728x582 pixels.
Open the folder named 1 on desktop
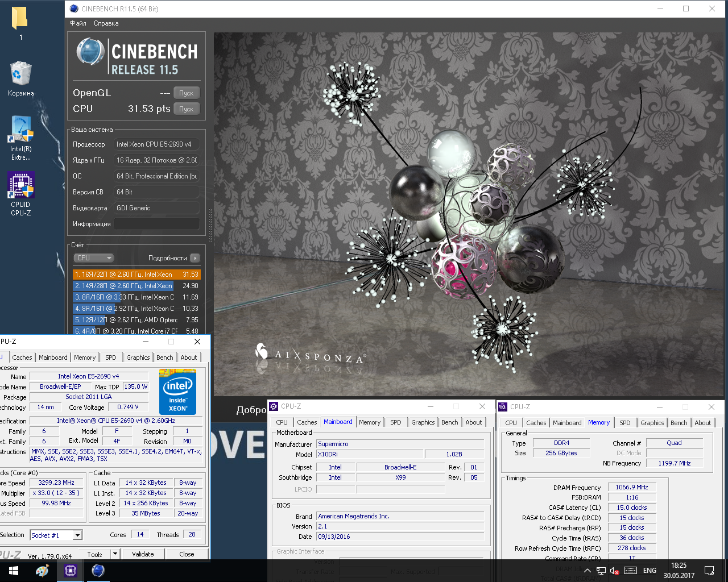(x=20, y=23)
